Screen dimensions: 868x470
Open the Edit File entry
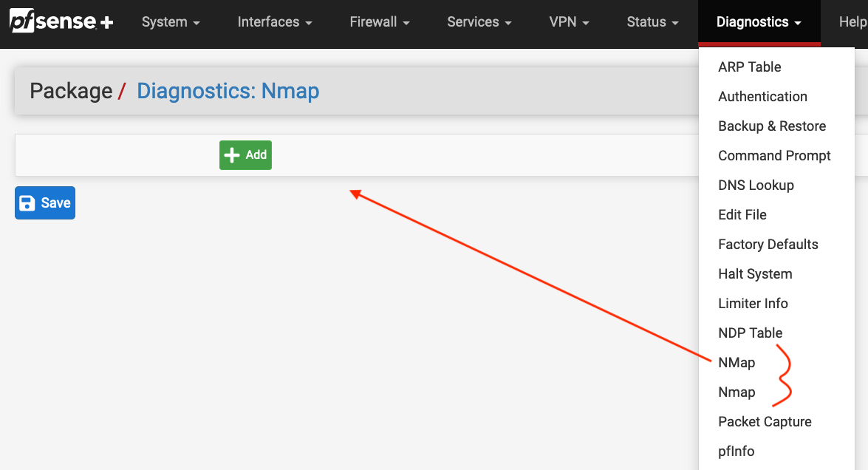[x=742, y=215]
